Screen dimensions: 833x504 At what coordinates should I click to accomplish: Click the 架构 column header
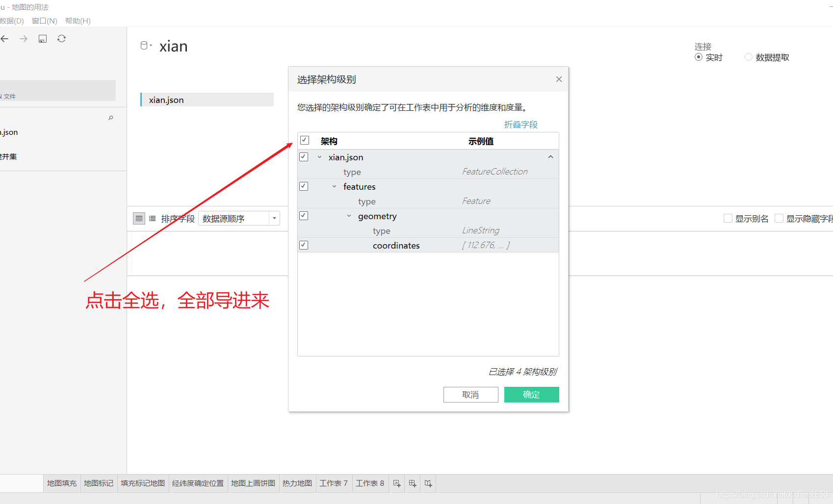pos(329,141)
